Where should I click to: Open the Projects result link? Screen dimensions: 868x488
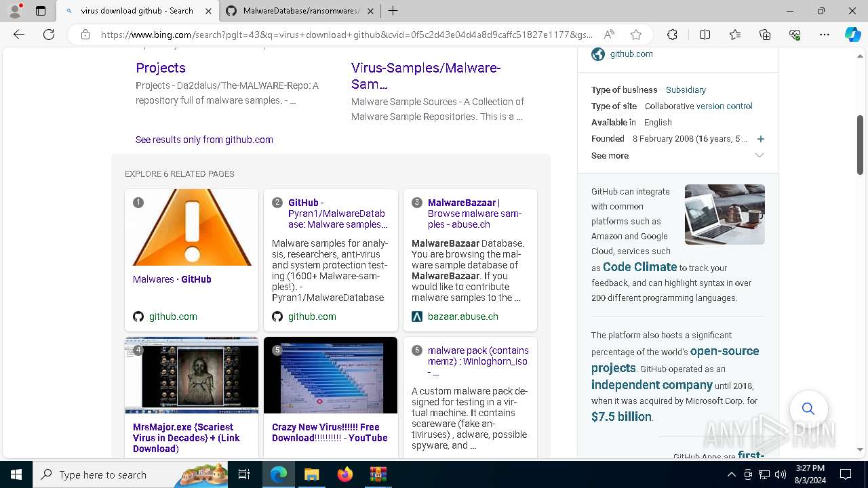tap(161, 68)
